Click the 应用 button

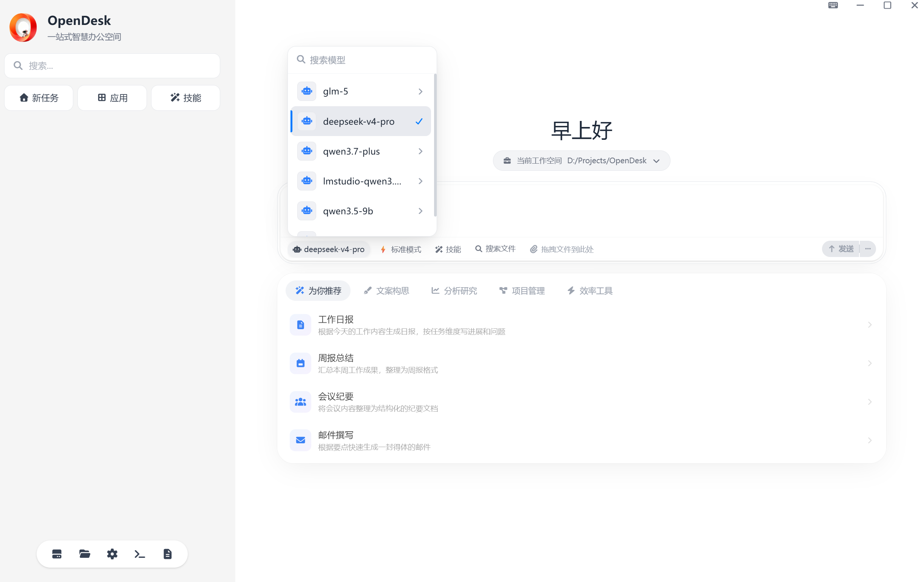[x=112, y=98]
